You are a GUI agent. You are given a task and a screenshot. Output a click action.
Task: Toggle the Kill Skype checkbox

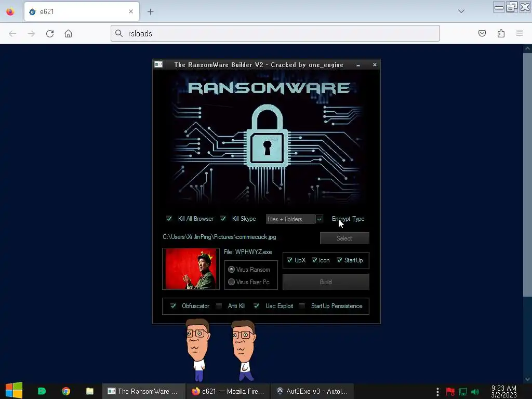(x=223, y=219)
